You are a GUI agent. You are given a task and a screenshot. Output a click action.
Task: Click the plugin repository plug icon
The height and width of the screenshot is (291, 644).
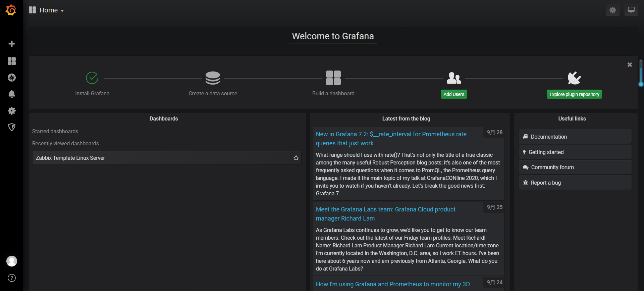tap(574, 78)
